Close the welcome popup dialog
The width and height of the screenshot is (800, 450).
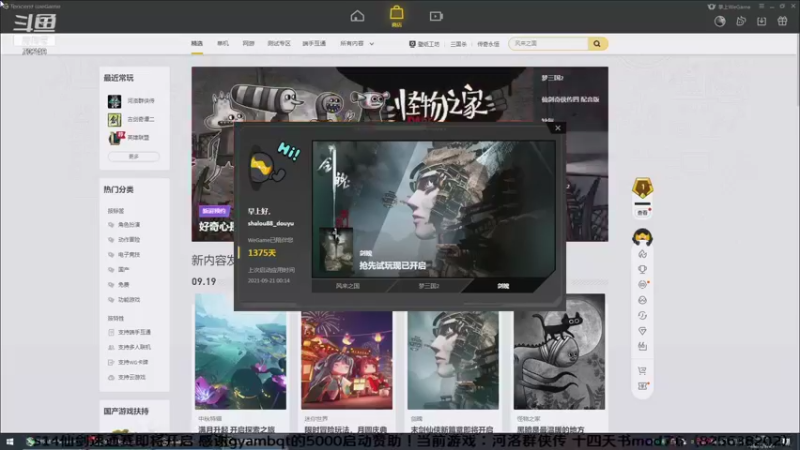558,128
